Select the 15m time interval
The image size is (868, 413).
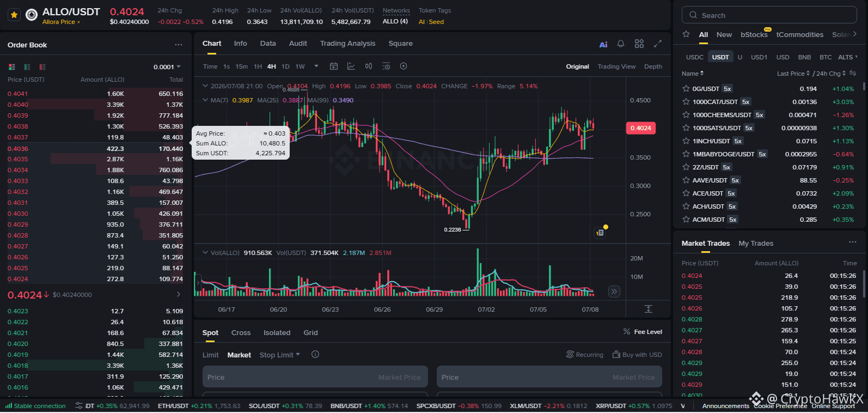242,66
